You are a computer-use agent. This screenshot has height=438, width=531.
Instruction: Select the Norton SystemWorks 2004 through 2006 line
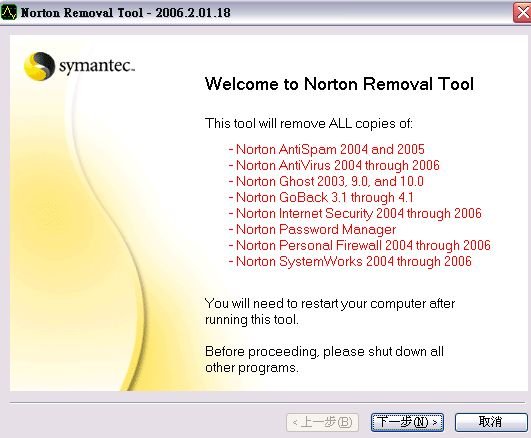click(x=350, y=261)
